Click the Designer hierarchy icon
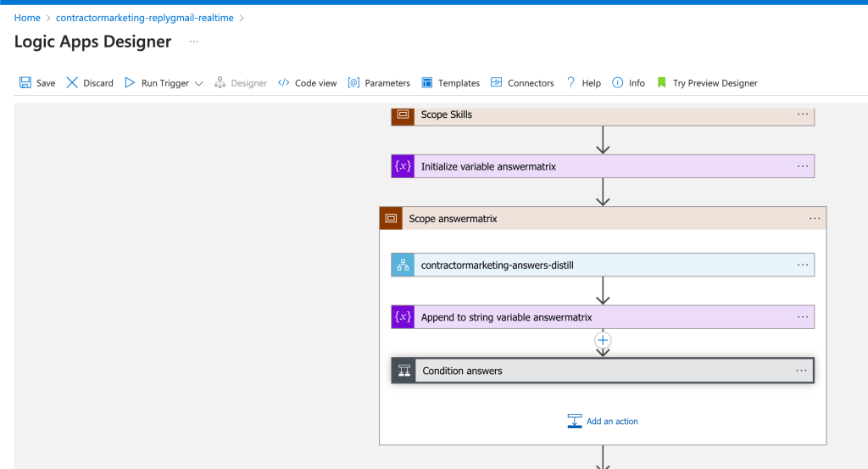This screenshot has height=469, width=868. 220,82
